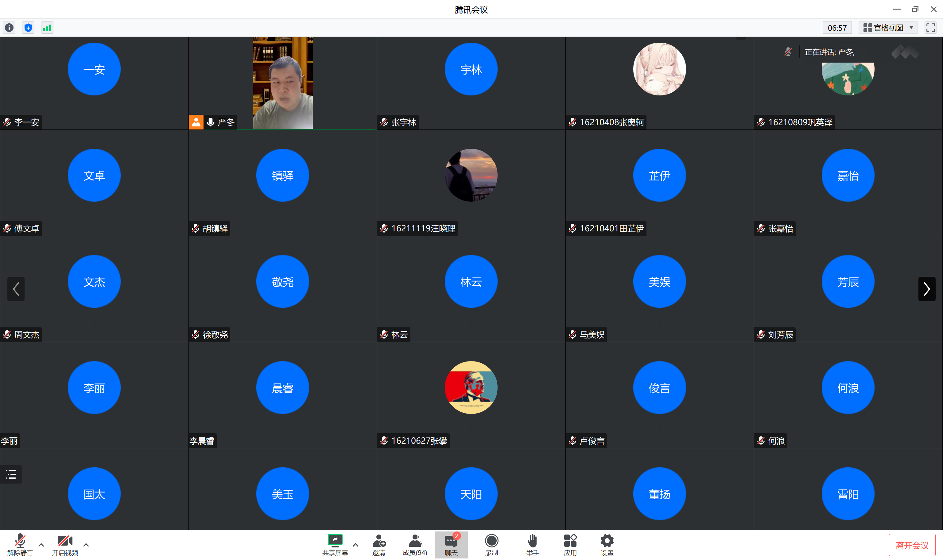Expand audio options arrow beside 解除静音
The image size is (943, 560).
click(41, 545)
